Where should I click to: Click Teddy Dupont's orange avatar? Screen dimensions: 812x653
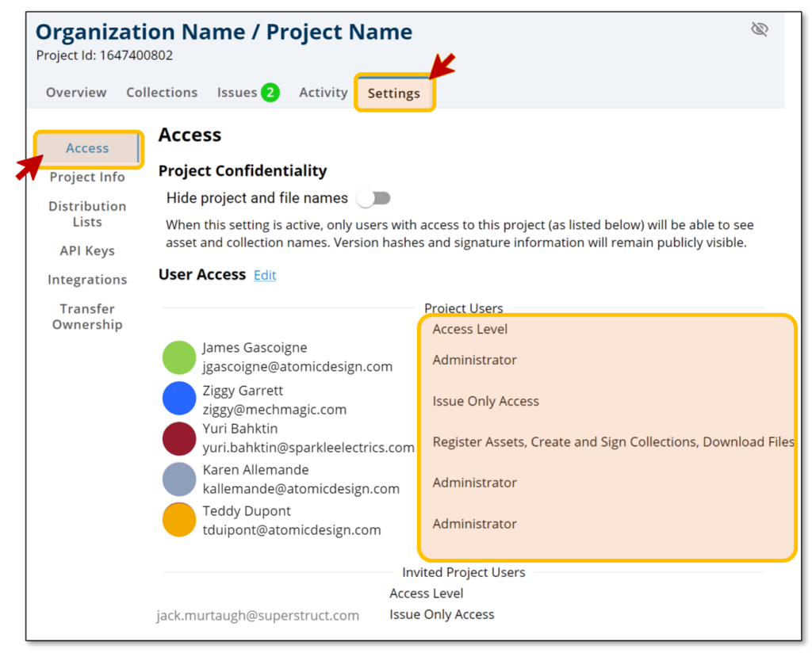179,520
